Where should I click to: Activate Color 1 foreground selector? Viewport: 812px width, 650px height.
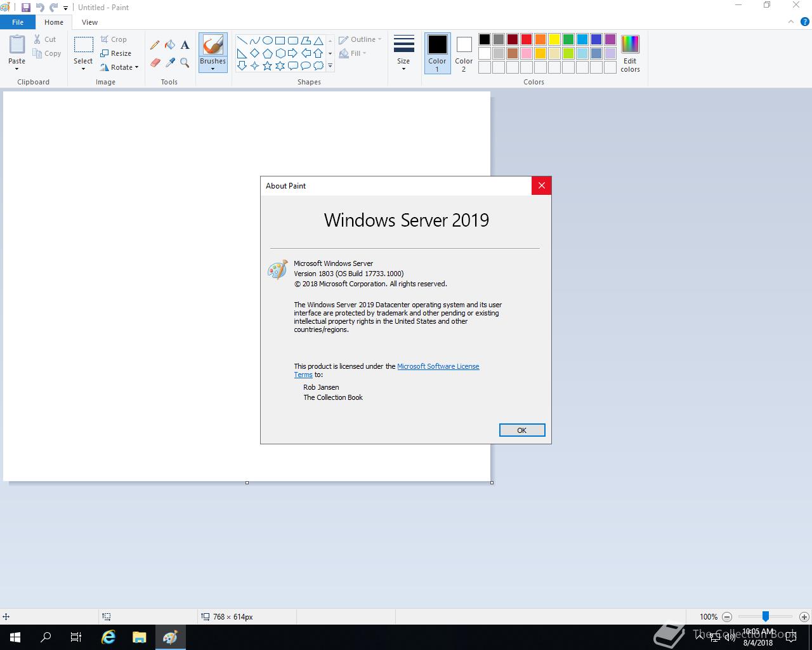click(x=437, y=53)
